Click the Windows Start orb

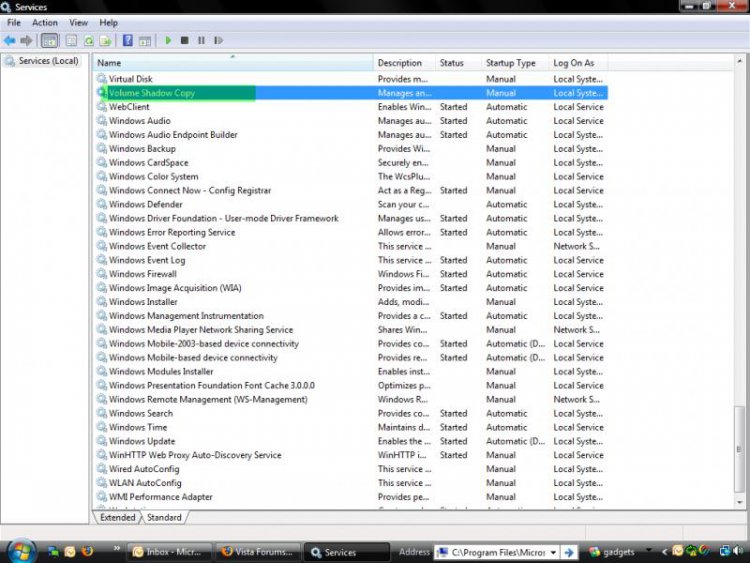point(21,551)
